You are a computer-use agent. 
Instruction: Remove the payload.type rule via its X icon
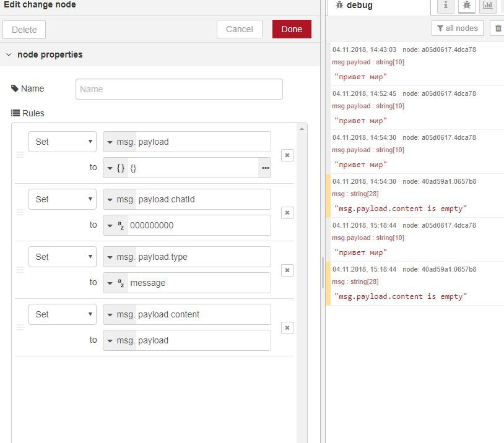click(287, 270)
